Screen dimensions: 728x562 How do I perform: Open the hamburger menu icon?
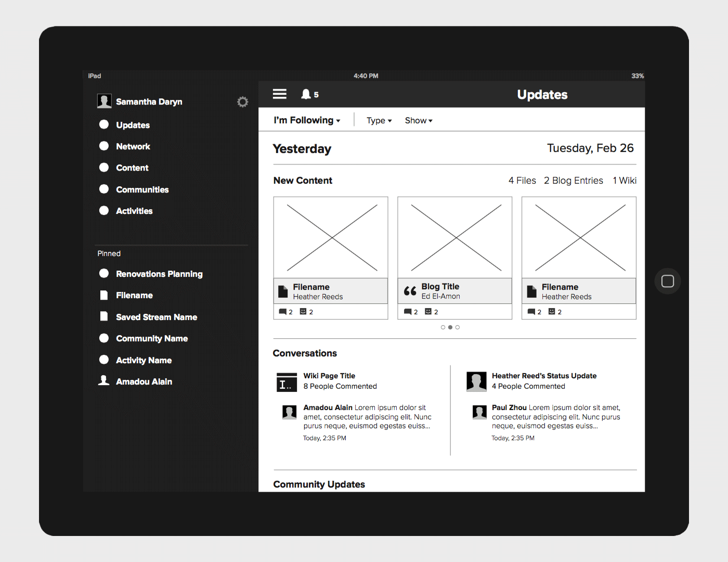click(280, 94)
